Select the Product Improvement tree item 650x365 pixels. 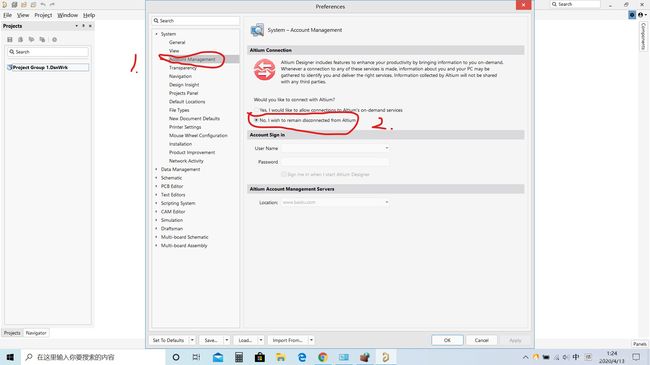(192, 152)
